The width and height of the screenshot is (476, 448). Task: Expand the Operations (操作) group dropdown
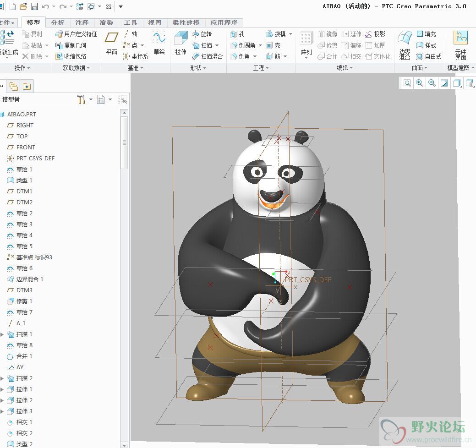pos(22,68)
